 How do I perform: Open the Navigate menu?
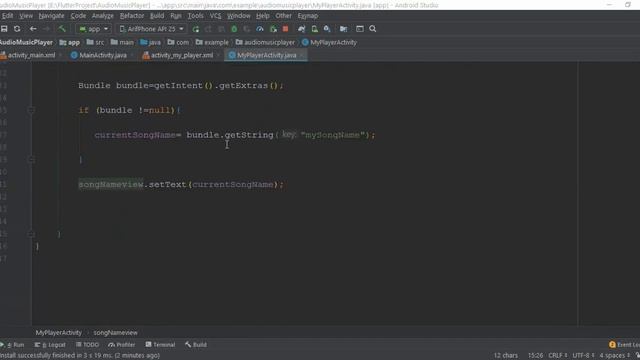51,16
